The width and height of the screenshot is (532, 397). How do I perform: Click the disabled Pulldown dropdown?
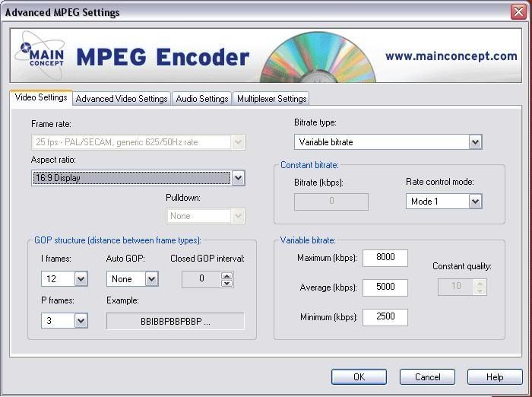(x=206, y=216)
